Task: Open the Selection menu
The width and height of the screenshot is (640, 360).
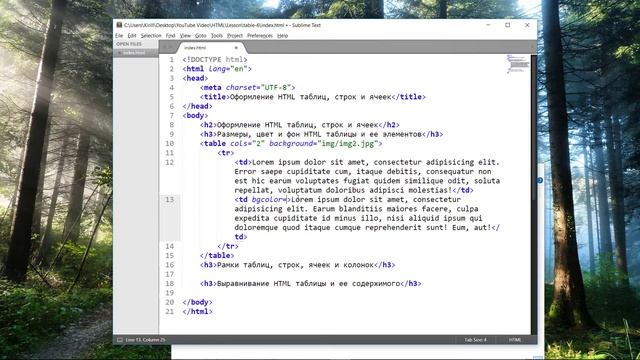Action: [151, 36]
